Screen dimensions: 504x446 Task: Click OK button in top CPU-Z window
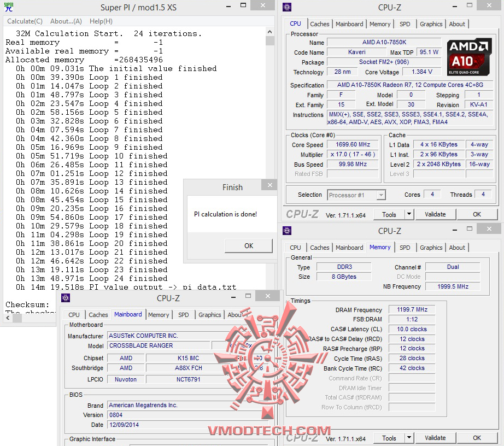pos(477,214)
